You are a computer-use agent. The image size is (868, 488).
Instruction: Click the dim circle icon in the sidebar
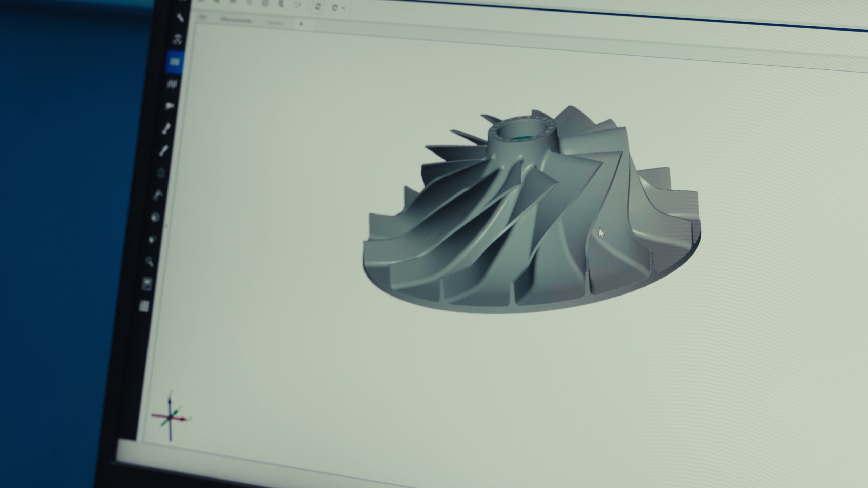[161, 173]
